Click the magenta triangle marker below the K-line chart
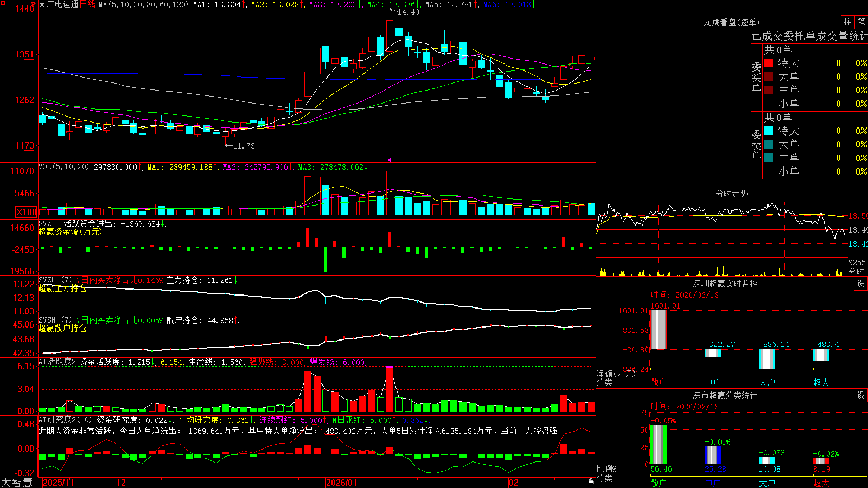 tap(388, 160)
